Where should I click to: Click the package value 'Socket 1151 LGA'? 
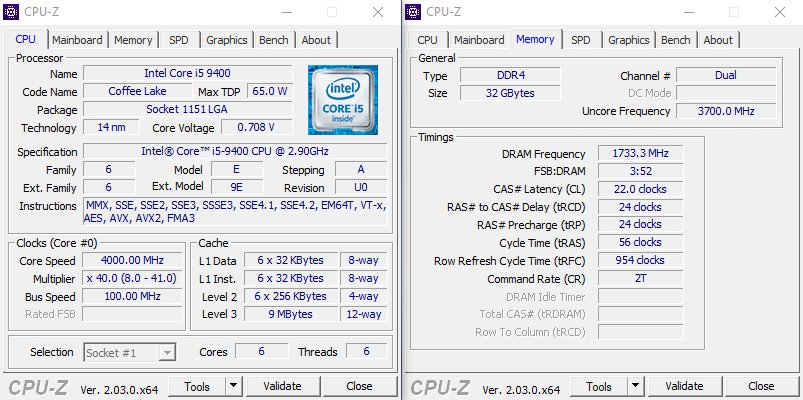[187, 109]
